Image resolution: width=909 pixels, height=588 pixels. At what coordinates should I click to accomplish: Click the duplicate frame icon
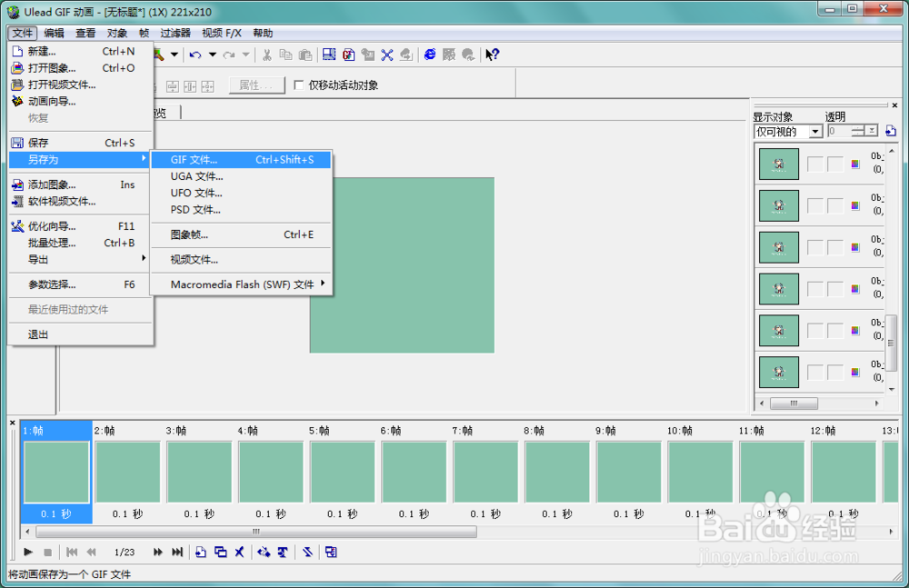(220, 552)
